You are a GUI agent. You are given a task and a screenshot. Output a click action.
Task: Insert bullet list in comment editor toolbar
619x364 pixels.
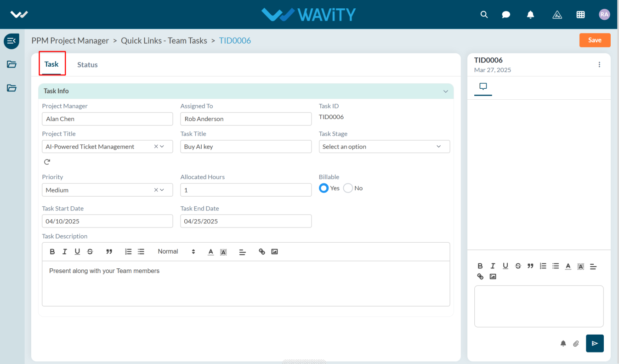(x=556, y=266)
